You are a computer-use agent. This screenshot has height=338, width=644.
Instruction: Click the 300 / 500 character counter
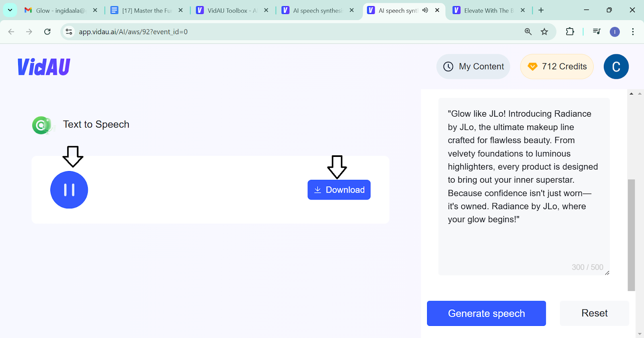587,267
